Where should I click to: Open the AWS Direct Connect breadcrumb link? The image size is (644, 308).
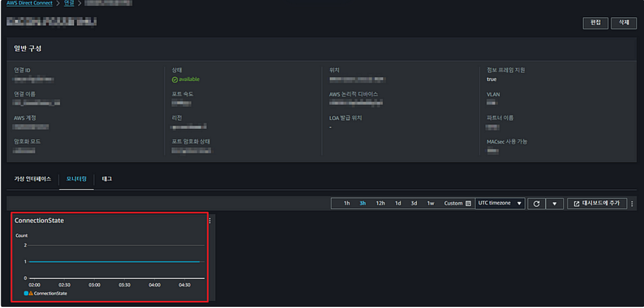(30, 3)
